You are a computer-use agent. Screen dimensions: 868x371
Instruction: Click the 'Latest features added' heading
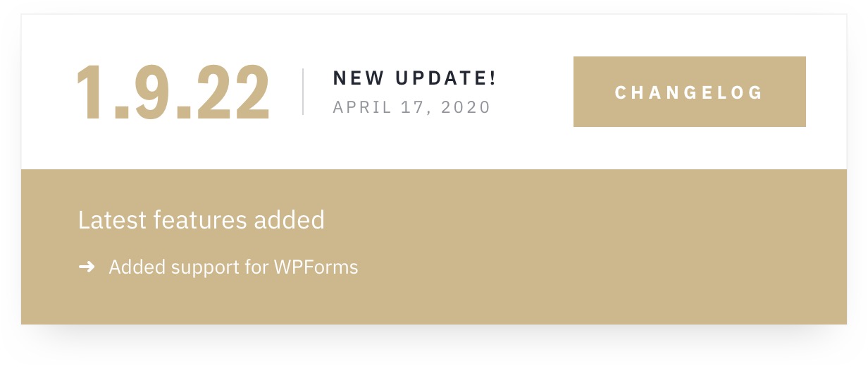(201, 220)
